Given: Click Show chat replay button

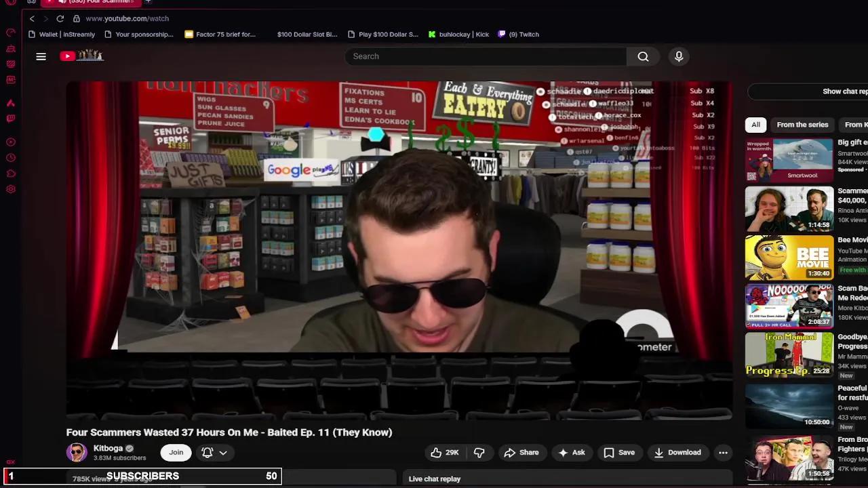Looking at the screenshot, I should click(x=808, y=91).
